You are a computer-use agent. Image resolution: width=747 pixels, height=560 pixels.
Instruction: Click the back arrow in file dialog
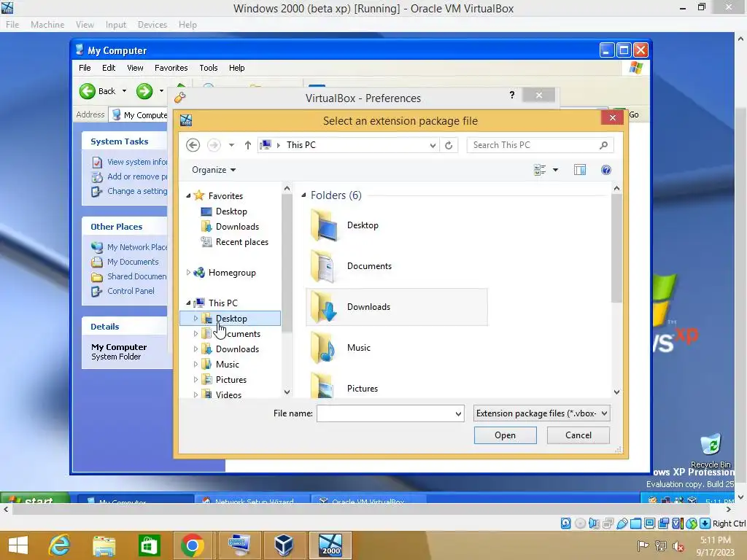[x=193, y=145]
